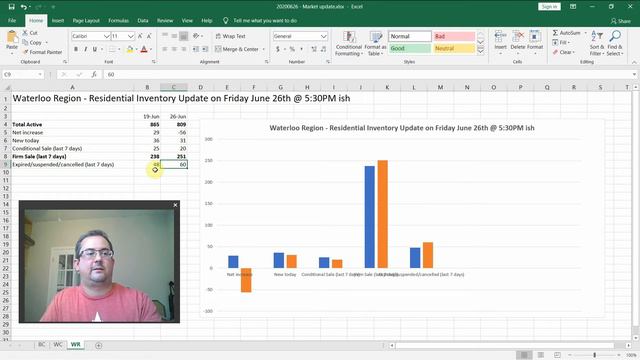Click the Format cells icon
The width and height of the screenshot is (640, 360).
535,36
